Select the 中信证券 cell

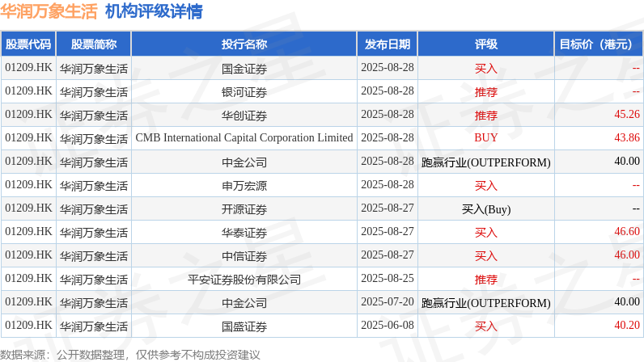pyautogui.click(x=244, y=255)
